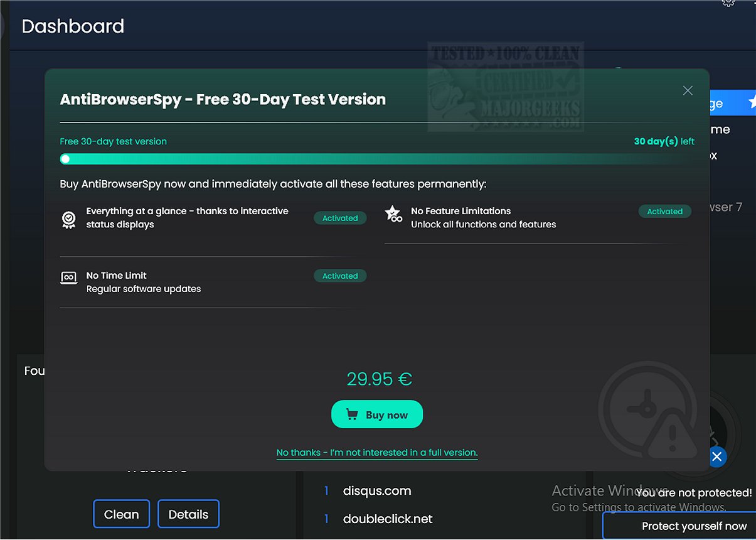Click the trial progress bar handle
The image size is (756, 540).
(65, 159)
